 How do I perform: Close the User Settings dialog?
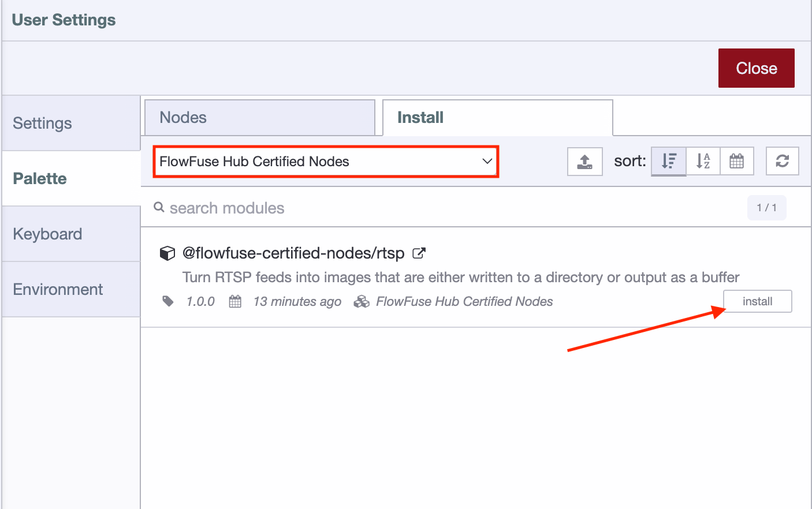(757, 68)
